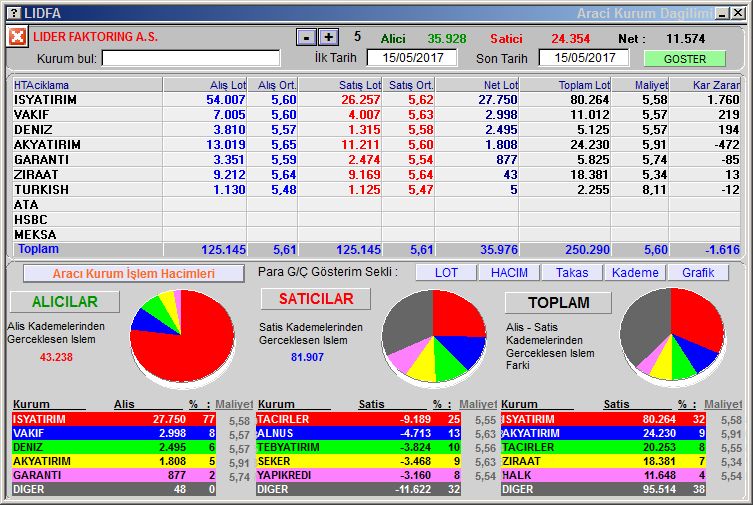Click red ISYATIRIM 80.264 total row
The height and width of the screenshot is (505, 753).
[x=604, y=419]
